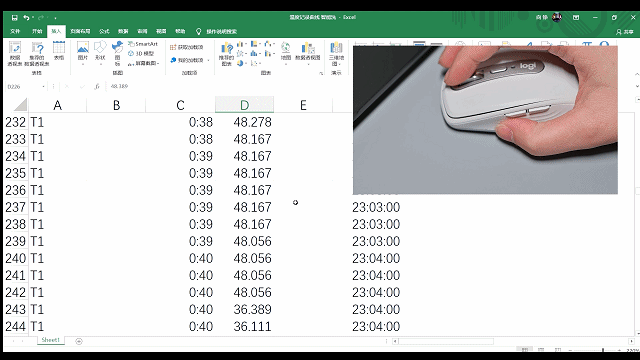The width and height of the screenshot is (640, 360).
Task: Open the user account profile picture
Action: point(557,17)
